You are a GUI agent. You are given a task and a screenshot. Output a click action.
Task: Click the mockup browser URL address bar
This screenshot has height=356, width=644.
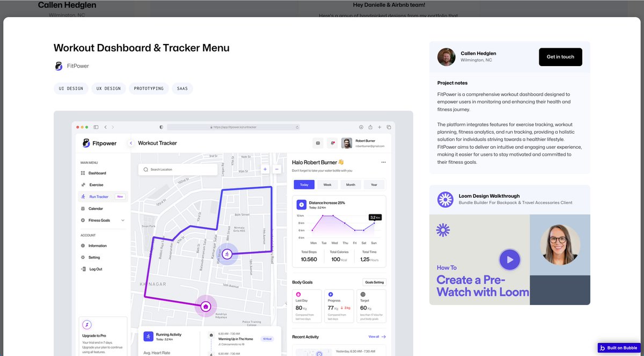point(234,127)
